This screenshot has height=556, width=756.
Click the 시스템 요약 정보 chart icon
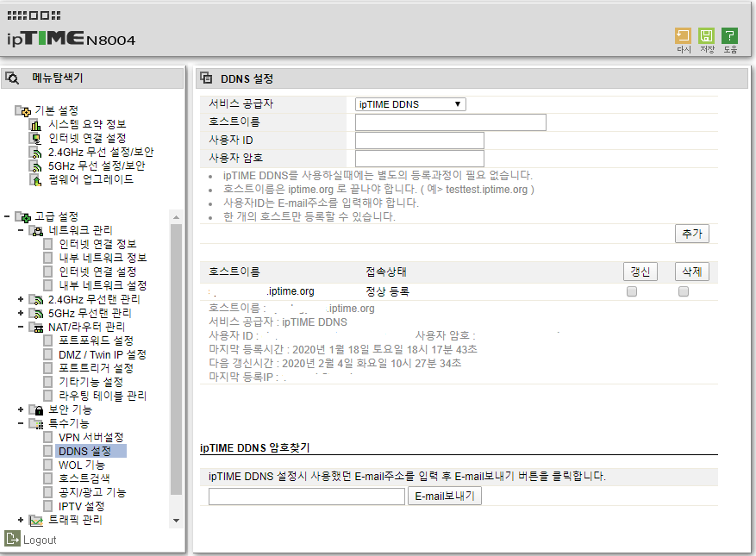click(35, 125)
